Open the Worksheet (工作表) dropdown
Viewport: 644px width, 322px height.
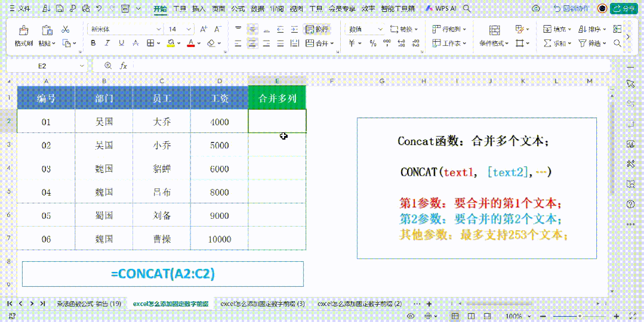449,43
